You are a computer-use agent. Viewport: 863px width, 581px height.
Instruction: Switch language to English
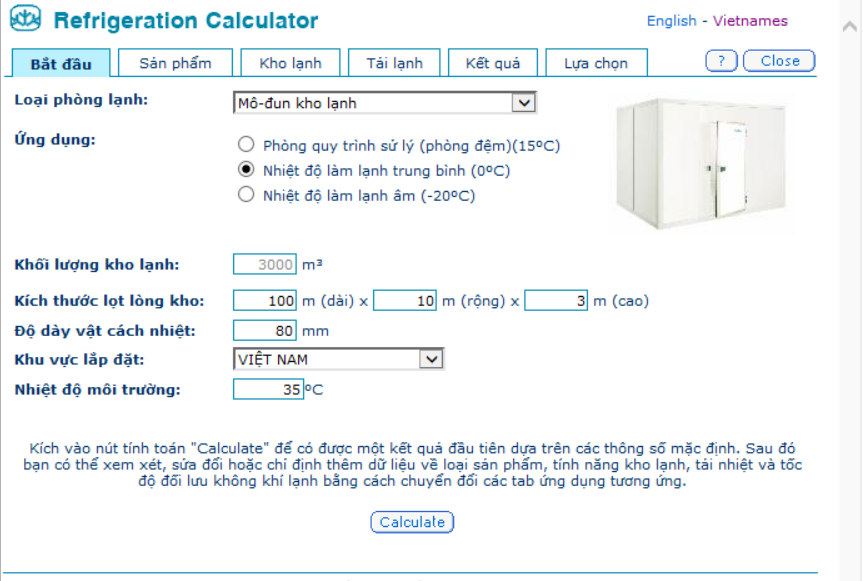pos(671,21)
